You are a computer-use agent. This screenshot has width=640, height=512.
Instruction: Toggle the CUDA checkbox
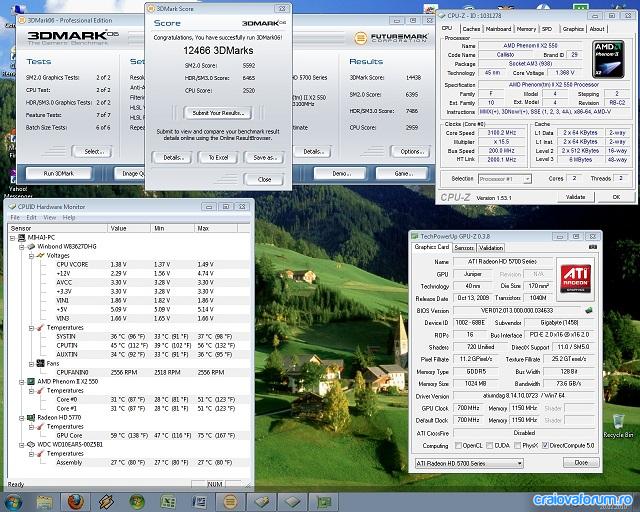tap(489, 445)
